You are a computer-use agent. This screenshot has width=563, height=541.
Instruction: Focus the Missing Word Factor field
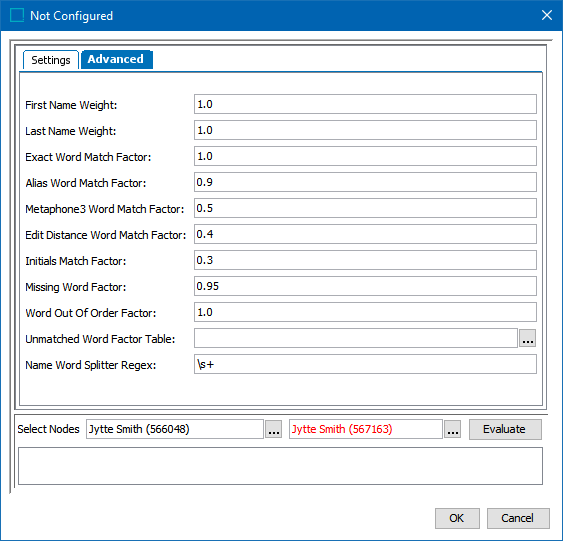tap(365, 286)
